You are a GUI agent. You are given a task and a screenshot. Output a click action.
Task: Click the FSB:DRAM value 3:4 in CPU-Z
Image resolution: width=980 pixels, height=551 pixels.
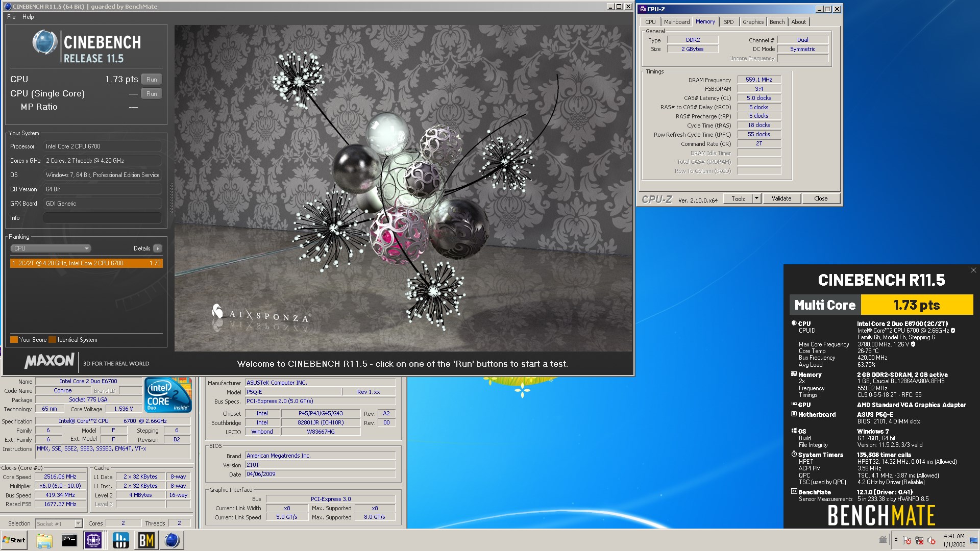click(759, 89)
